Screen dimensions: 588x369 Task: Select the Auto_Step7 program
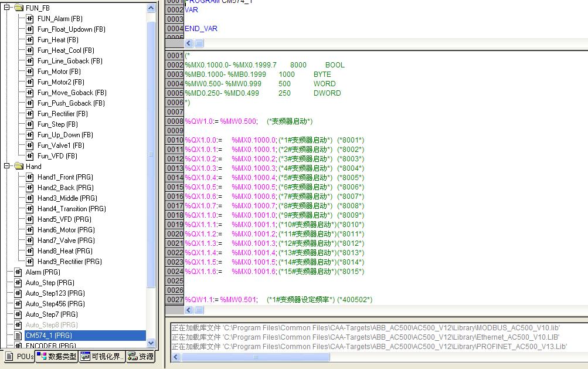tap(52, 314)
